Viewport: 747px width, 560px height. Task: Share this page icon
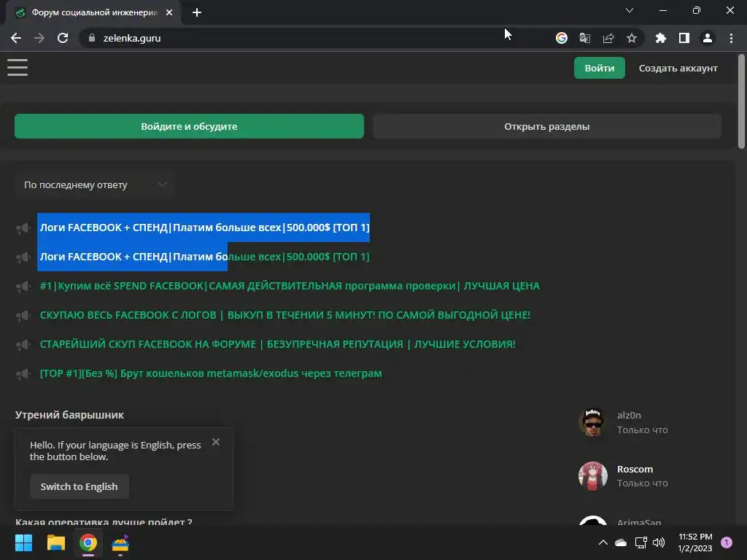click(x=608, y=38)
